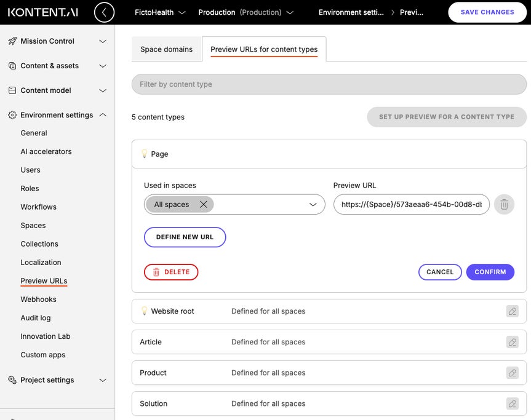Click the Environment settings breadcrumb
This screenshot has height=420, width=531.
pos(351,12)
